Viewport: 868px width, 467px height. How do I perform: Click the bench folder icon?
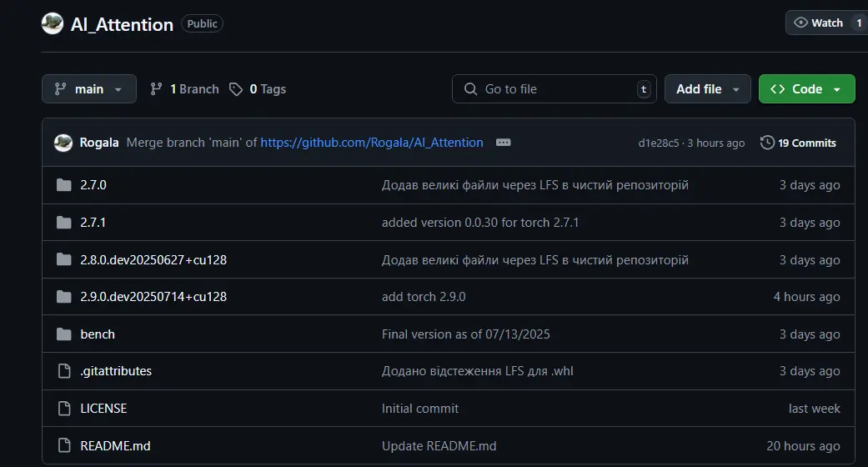tap(64, 334)
